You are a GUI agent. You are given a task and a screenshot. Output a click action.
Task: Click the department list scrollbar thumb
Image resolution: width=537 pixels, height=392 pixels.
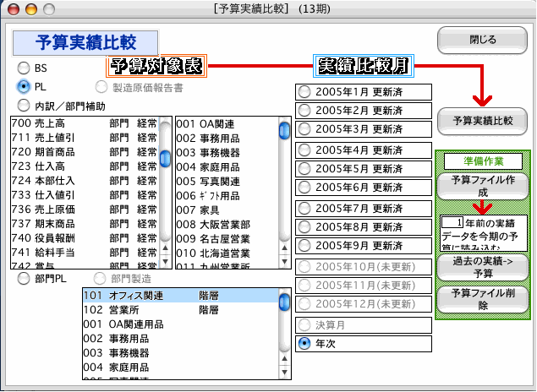(x=284, y=131)
